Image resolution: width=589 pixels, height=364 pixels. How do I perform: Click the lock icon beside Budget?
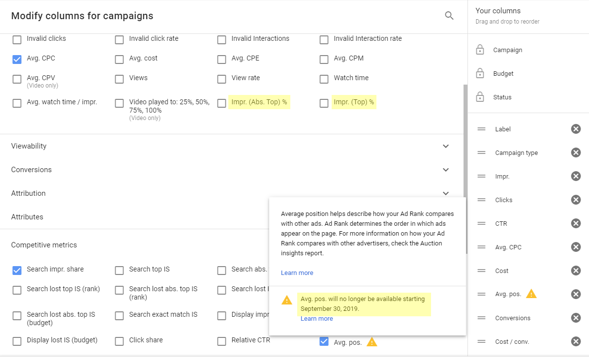click(480, 74)
